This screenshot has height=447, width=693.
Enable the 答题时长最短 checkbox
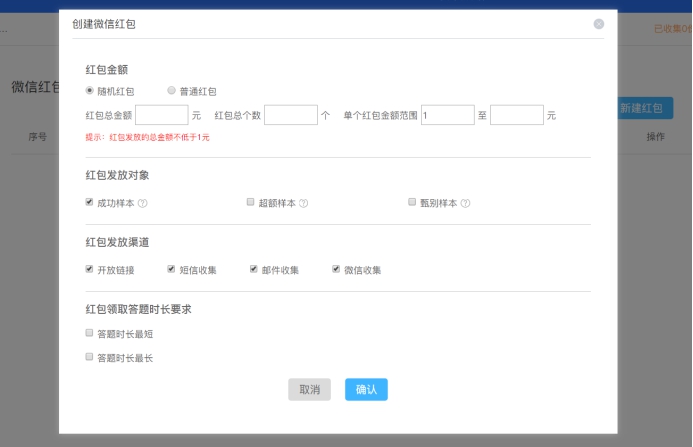click(89, 333)
